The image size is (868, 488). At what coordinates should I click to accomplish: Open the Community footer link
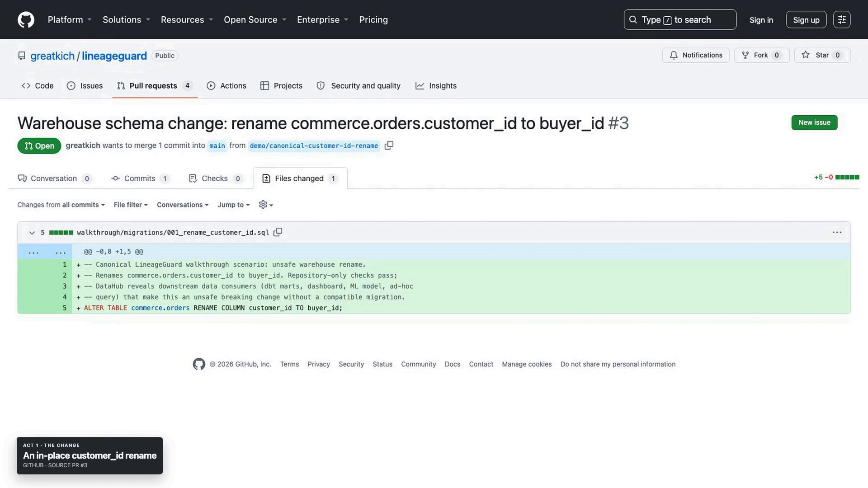(419, 364)
